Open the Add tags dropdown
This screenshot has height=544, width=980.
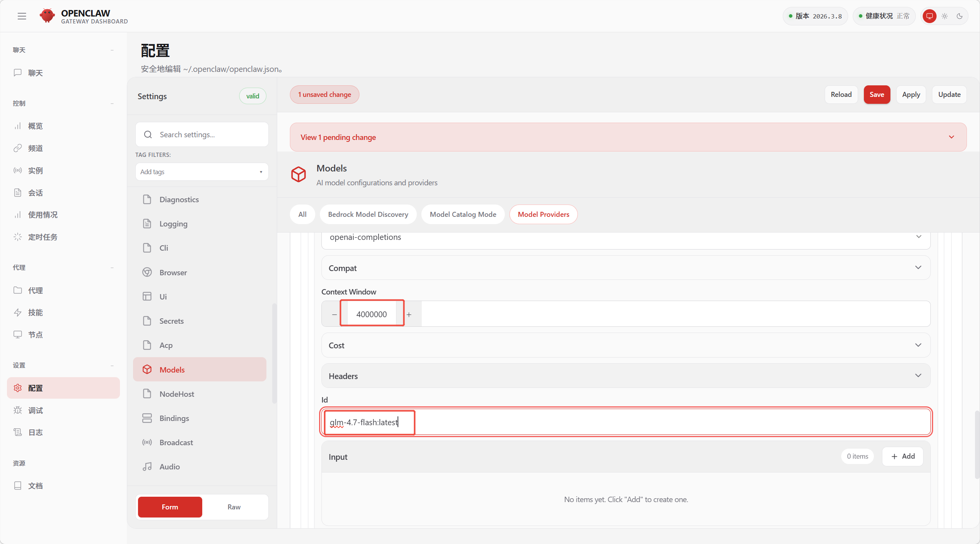201,172
